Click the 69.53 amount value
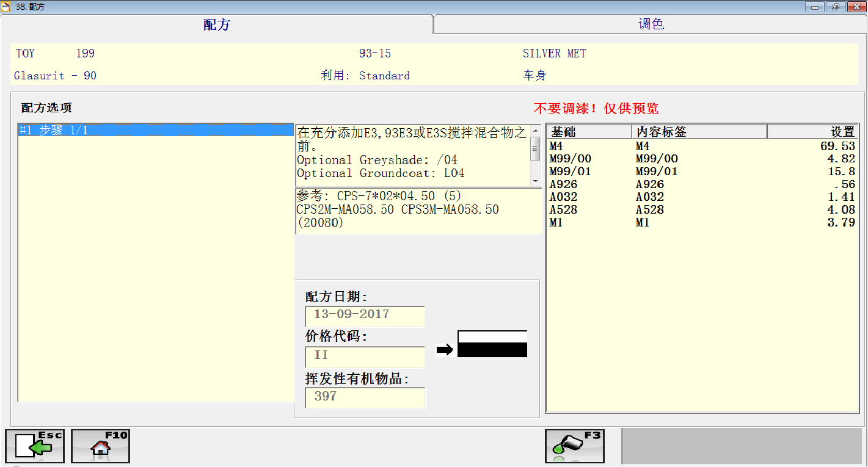 click(838, 147)
